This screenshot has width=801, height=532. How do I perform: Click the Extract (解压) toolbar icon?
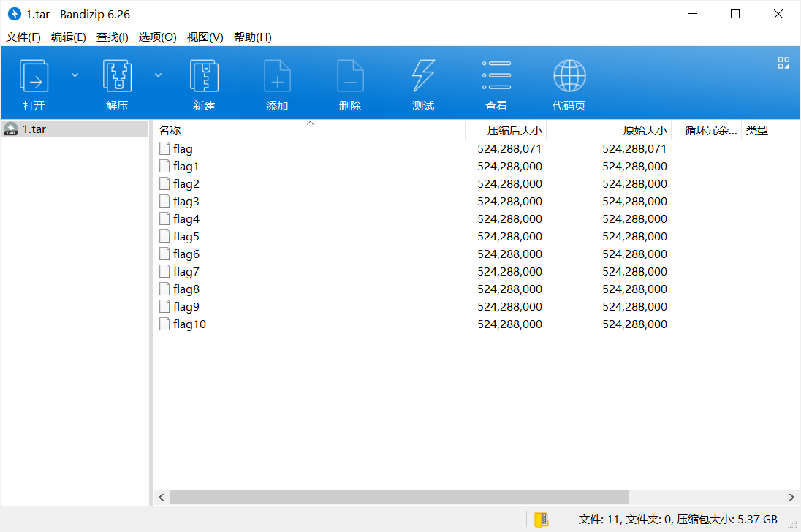point(117,76)
